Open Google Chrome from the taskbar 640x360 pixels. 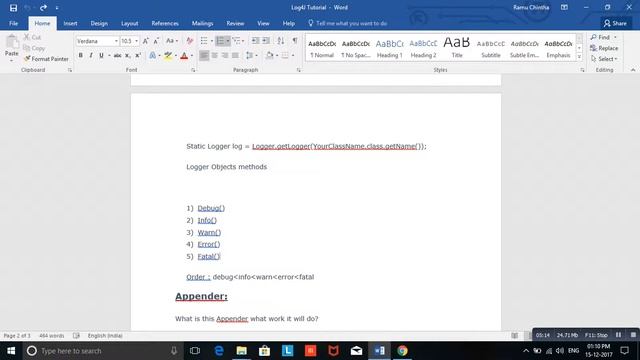pyautogui.click(x=402, y=351)
